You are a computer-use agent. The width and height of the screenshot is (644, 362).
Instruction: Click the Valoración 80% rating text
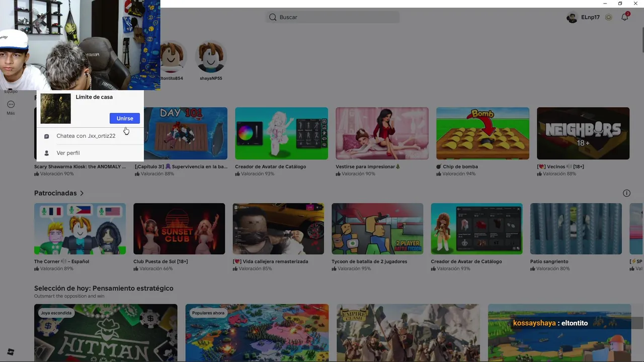[553, 268]
